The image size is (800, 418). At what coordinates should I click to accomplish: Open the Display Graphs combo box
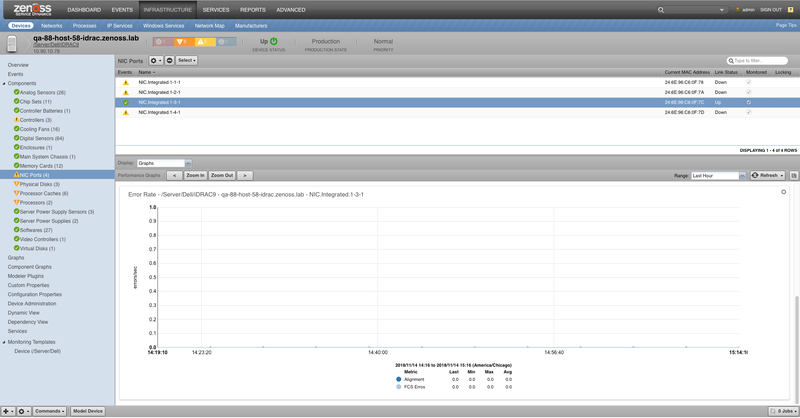point(164,163)
